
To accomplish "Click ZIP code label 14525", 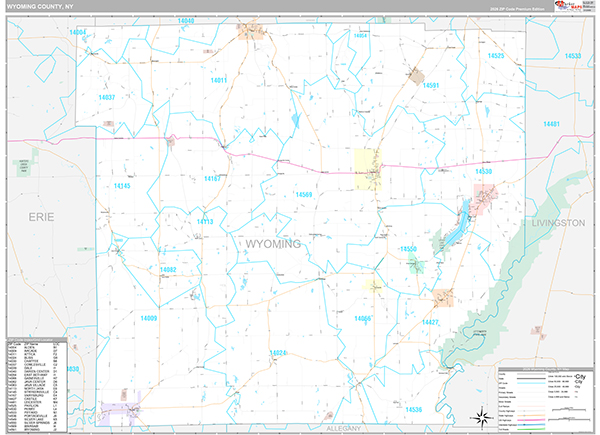I will click(x=496, y=56).
